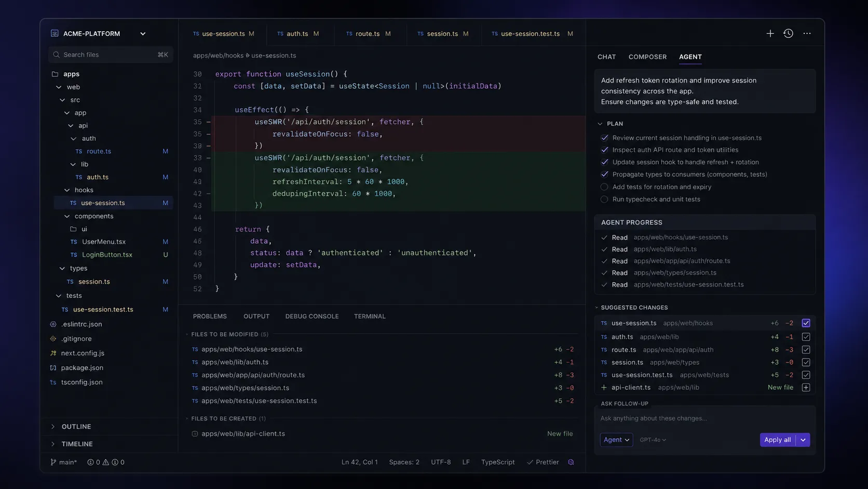Open the ACME-PLATFORM project dropdown
This screenshot has height=489, width=868.
click(143, 34)
